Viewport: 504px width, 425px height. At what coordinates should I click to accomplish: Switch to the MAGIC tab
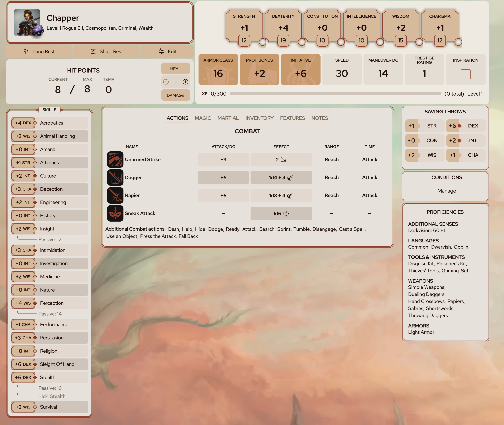coord(203,118)
